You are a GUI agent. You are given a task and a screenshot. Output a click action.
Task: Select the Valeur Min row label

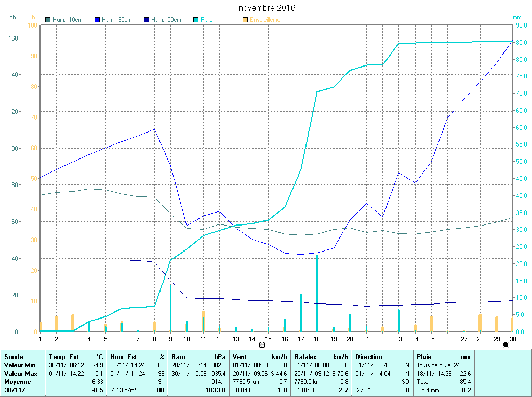[x=19, y=365]
